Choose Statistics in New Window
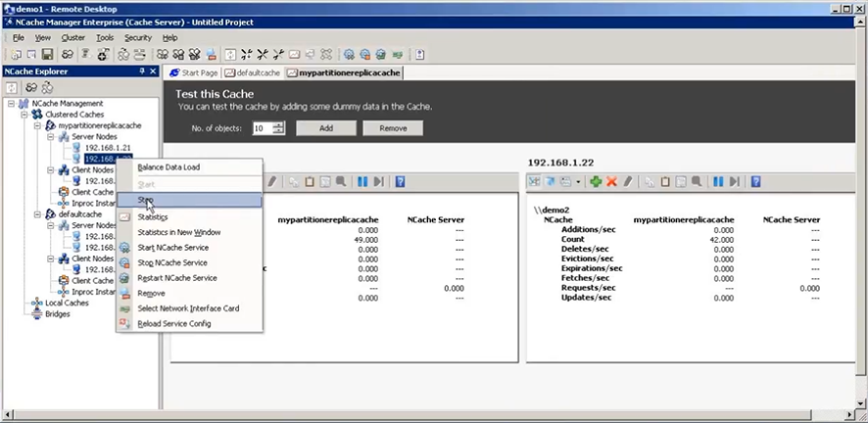The width and height of the screenshot is (868, 423). pyautogui.click(x=189, y=232)
